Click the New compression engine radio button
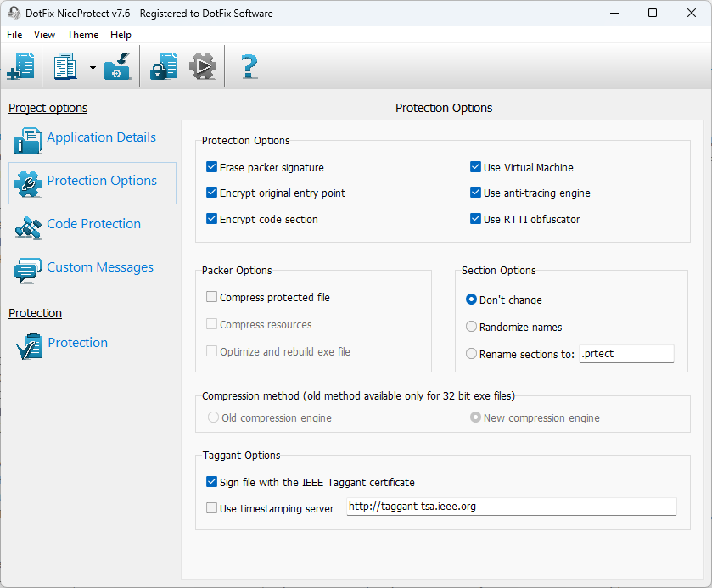This screenshot has width=712, height=588. [x=475, y=417]
